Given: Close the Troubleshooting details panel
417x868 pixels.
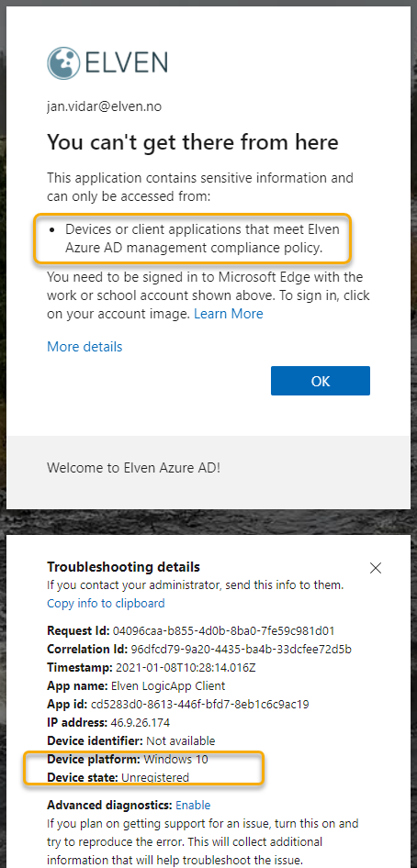Looking at the screenshot, I should pos(376,568).
